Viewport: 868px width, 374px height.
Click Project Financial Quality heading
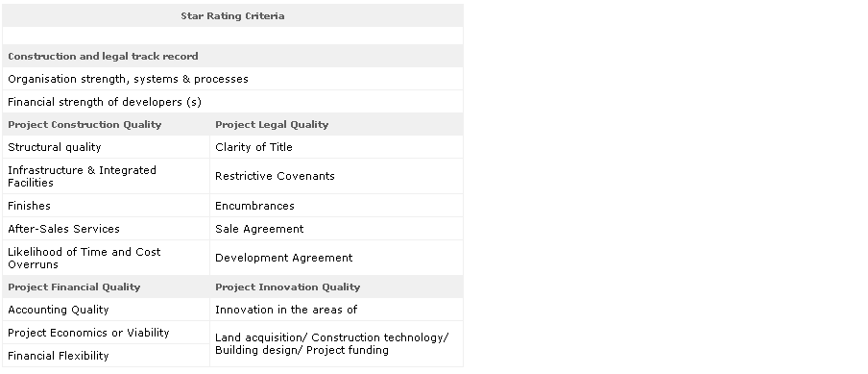point(106,287)
